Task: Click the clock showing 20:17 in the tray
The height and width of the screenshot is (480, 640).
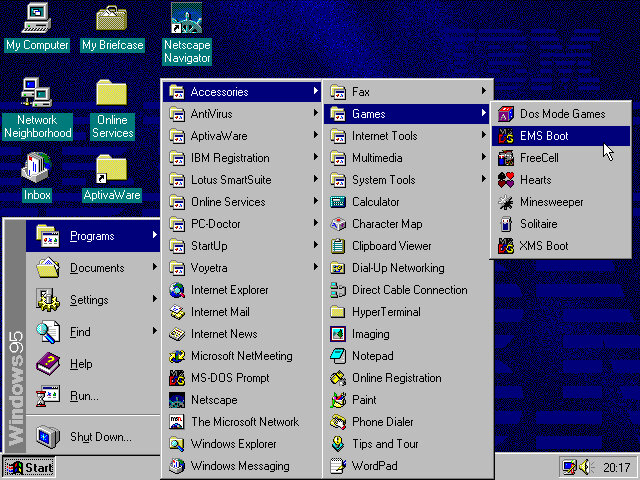Action: [x=616, y=467]
